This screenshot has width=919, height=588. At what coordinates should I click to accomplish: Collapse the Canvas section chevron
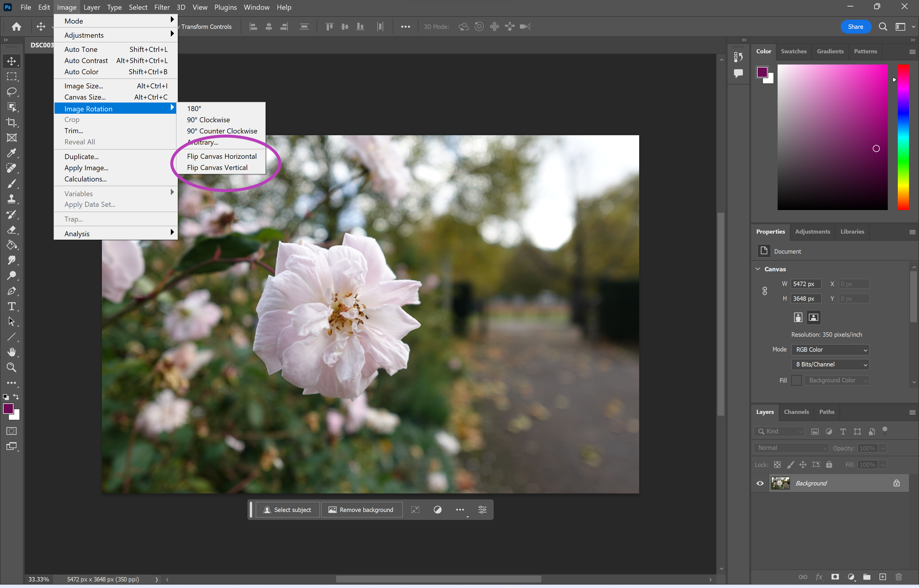758,269
